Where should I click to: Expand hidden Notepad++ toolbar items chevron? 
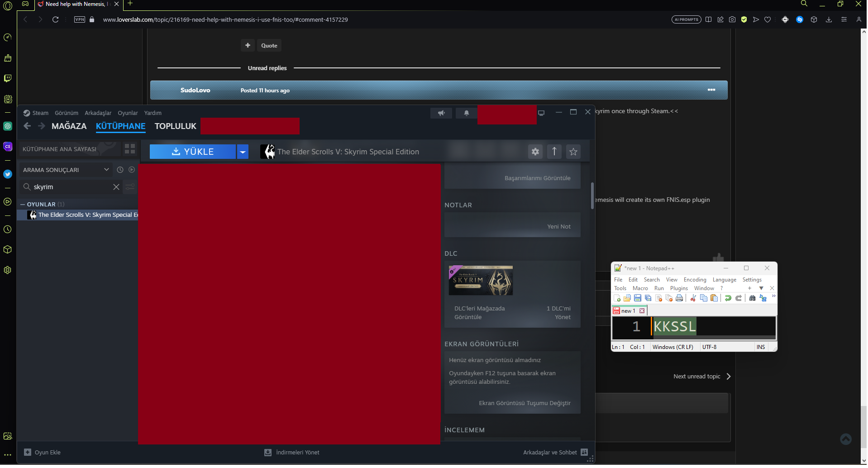(773, 296)
